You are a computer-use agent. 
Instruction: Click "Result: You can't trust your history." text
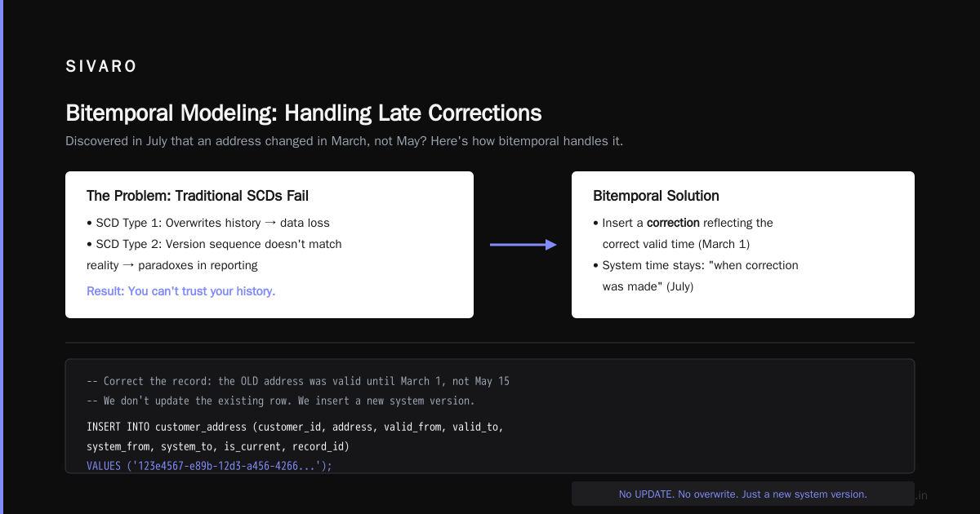pyautogui.click(x=180, y=291)
